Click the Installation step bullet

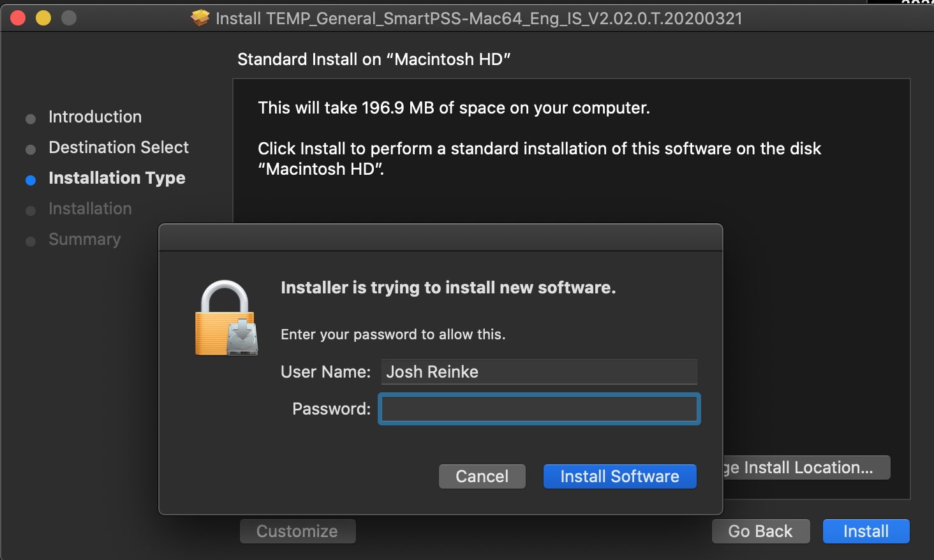[31, 210]
